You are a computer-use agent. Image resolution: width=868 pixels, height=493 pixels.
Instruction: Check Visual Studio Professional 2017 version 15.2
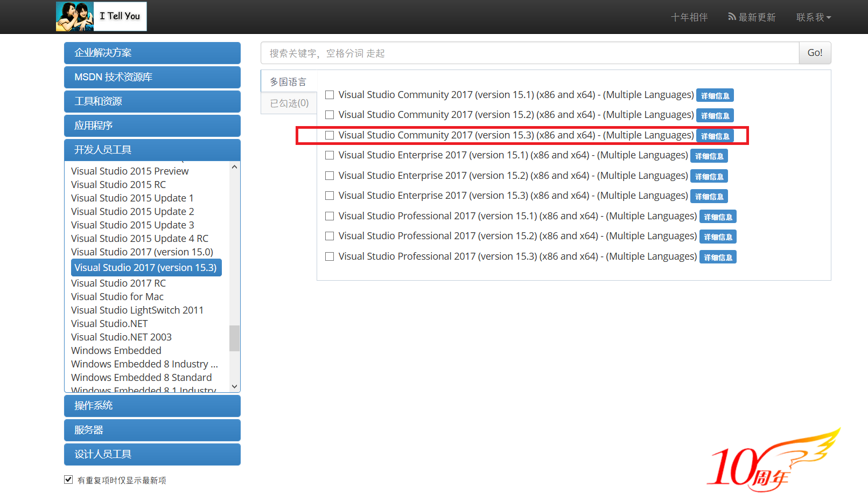click(330, 236)
